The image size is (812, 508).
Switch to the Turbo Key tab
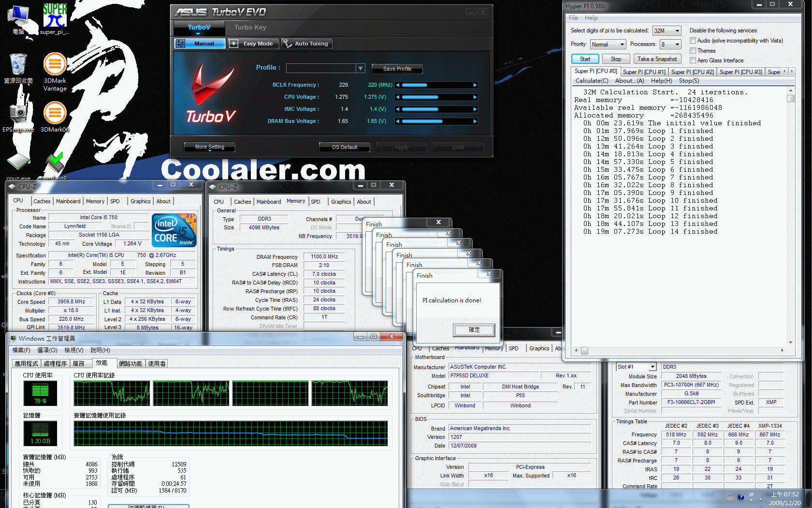pyautogui.click(x=250, y=28)
